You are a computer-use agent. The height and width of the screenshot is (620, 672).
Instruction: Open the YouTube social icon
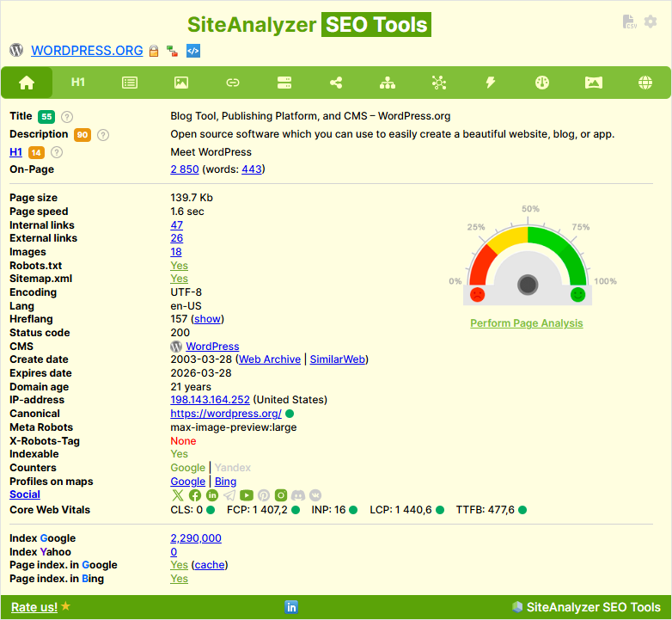point(247,495)
